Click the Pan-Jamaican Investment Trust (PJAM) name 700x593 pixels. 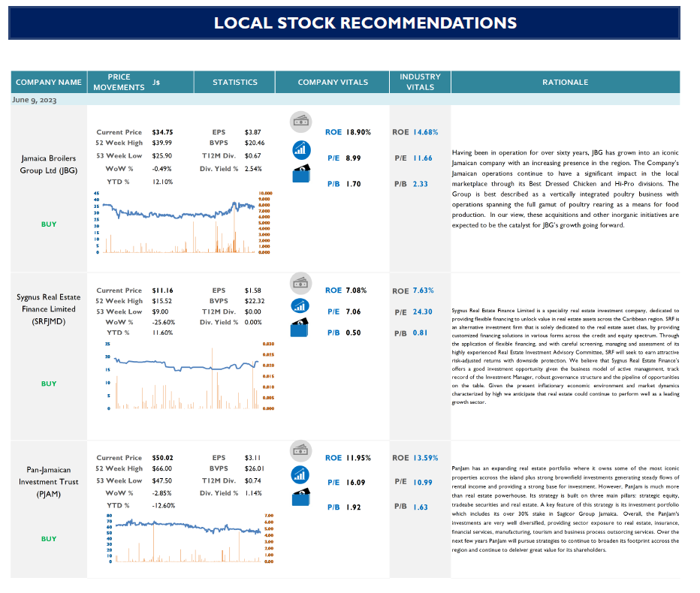click(49, 482)
